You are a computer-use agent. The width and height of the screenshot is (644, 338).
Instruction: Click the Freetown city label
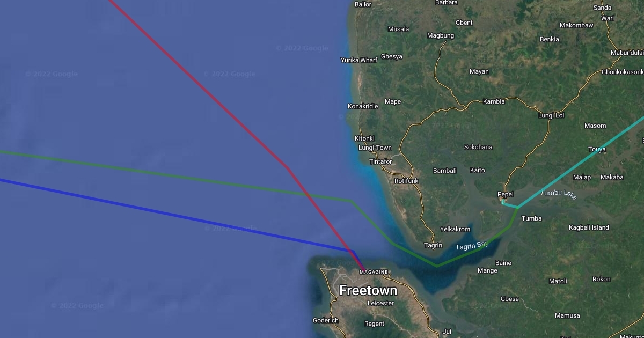[x=368, y=291]
